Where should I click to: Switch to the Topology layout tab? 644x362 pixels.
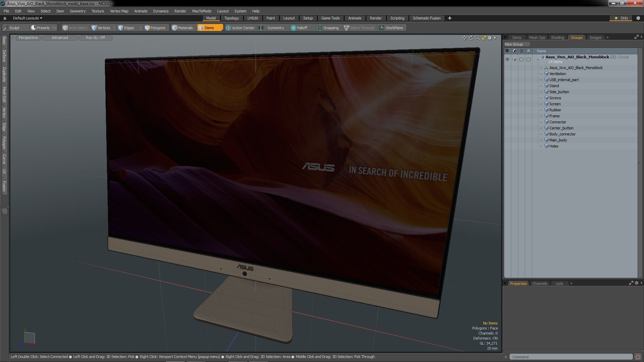[231, 18]
